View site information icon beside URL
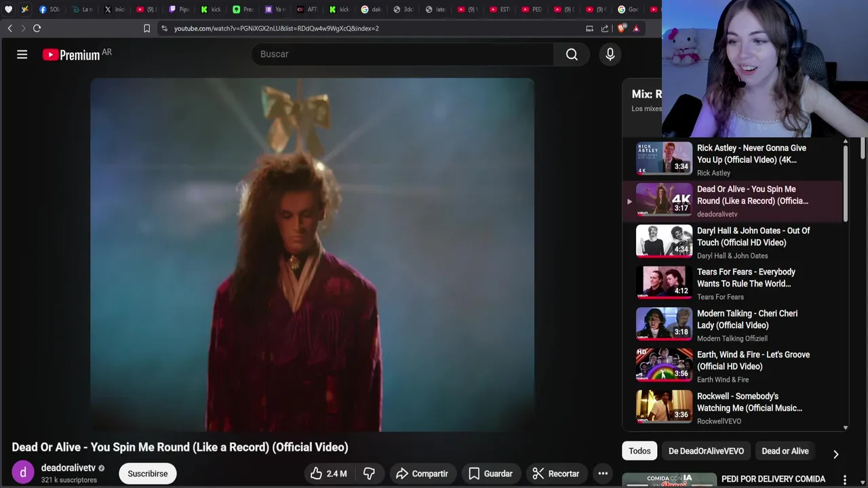Screen dimensions: 868x488 pyautogui.click(x=164, y=28)
